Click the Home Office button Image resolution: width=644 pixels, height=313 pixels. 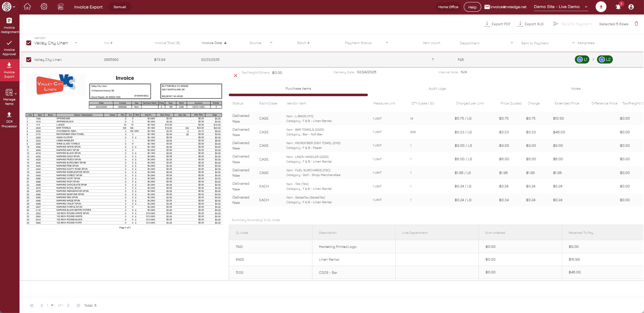pyautogui.click(x=448, y=7)
